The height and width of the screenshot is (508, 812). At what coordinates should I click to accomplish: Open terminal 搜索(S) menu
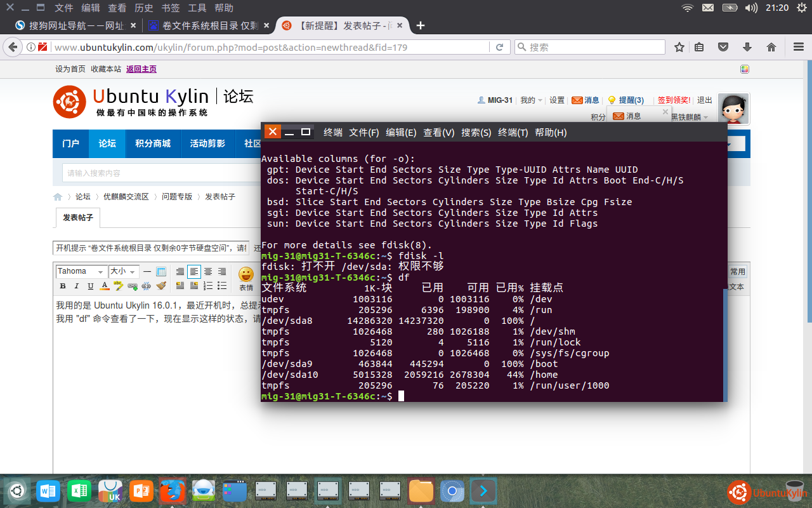tap(476, 132)
